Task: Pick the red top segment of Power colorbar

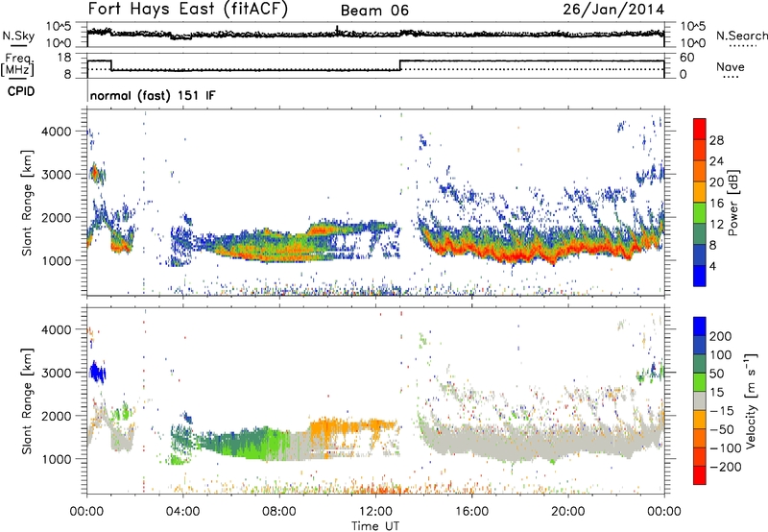Action: 700,129
